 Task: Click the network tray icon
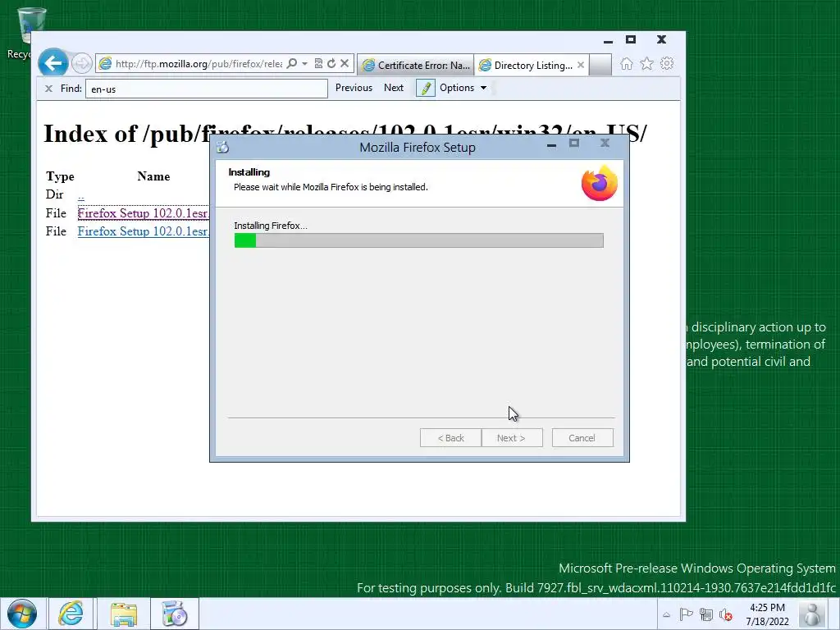click(x=706, y=614)
